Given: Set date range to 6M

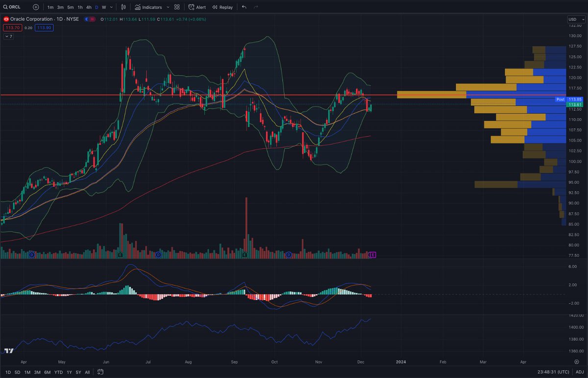Looking at the screenshot, I should point(48,372).
